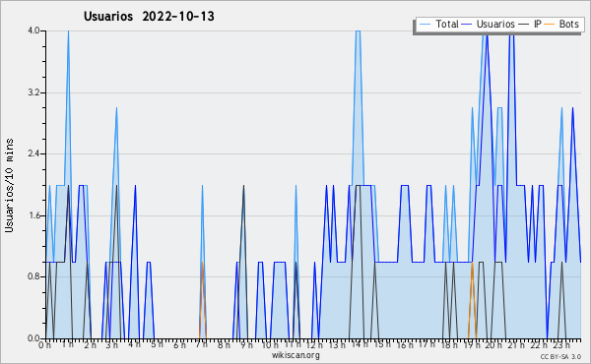Click the '6 h' x-axis label

[x=180, y=345]
